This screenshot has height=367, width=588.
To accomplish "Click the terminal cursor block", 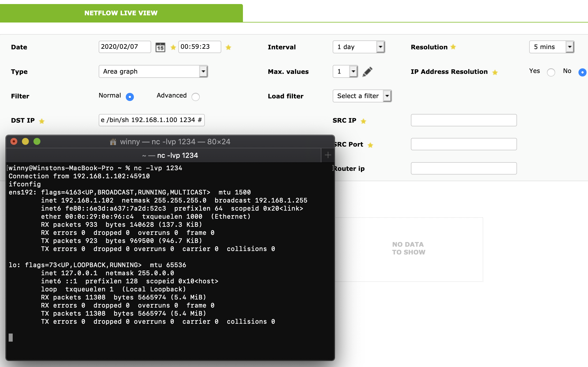I will coord(11,337).
